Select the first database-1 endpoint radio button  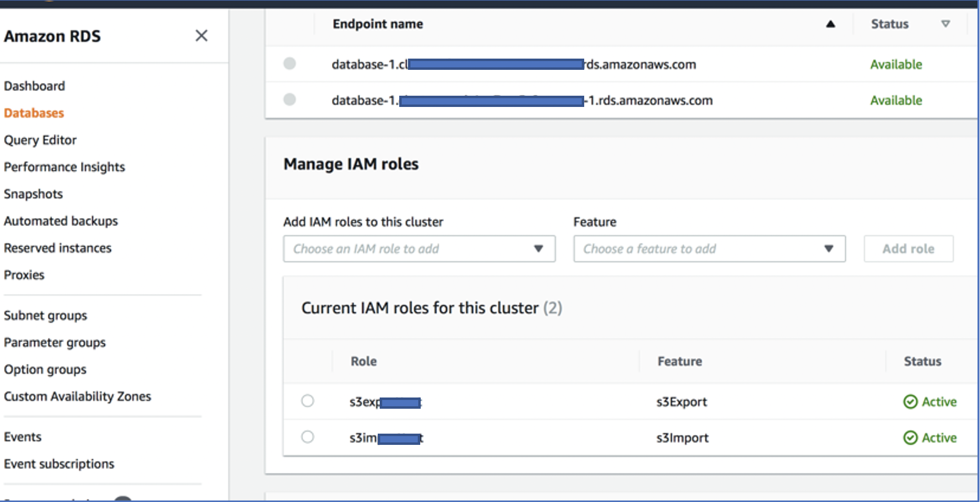coord(289,63)
